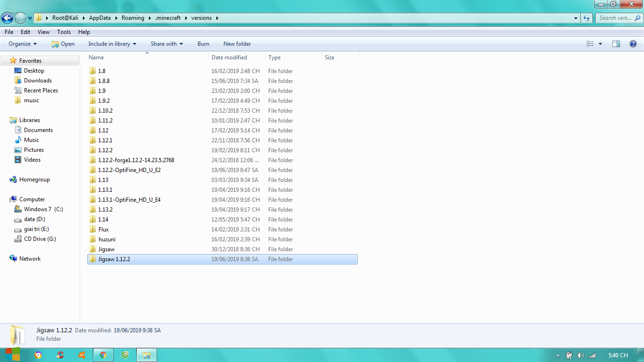Image resolution: width=644 pixels, height=362 pixels.
Task: Click the Burn button
Action: [x=203, y=44]
